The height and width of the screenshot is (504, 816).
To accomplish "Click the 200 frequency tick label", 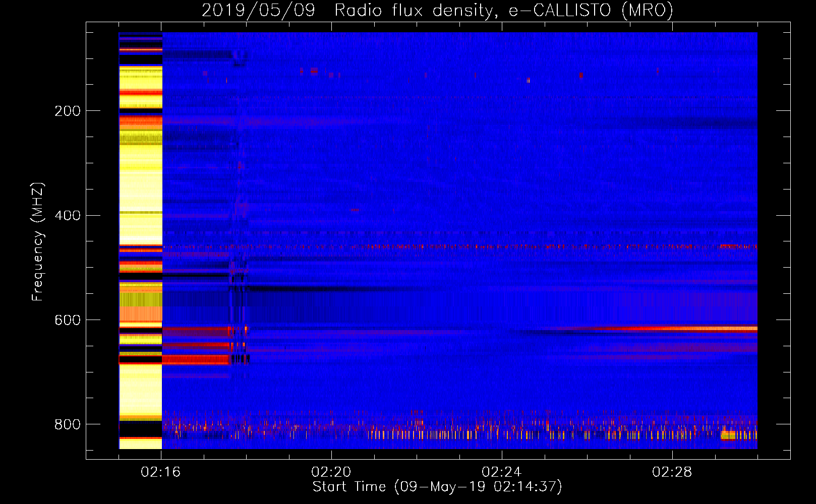I will click(68, 111).
